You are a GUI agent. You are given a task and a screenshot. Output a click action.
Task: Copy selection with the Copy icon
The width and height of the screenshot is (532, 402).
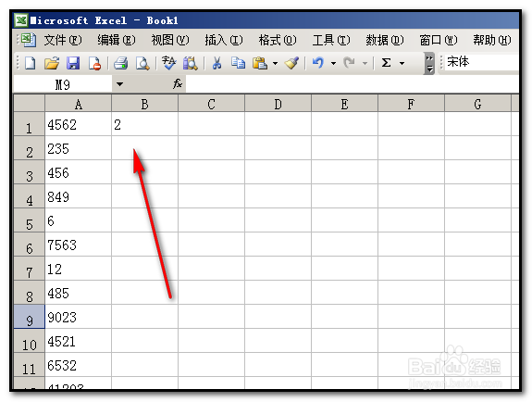coord(238,63)
